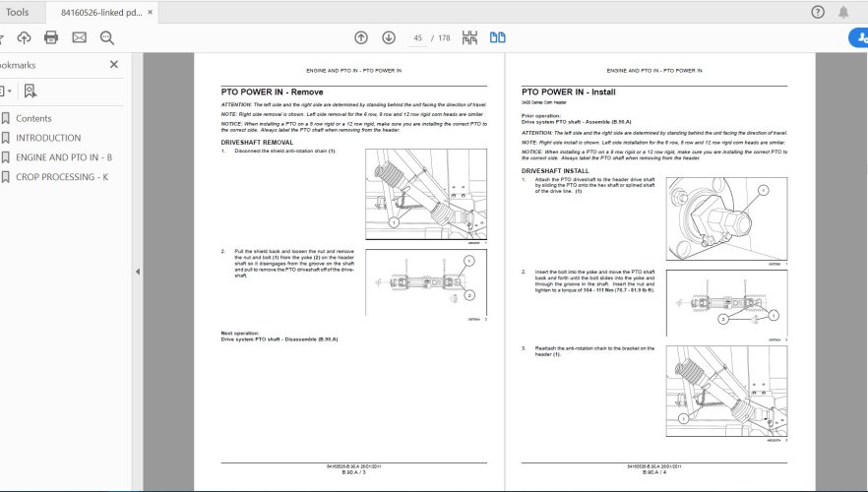Close the Bookmarks panel

click(x=114, y=64)
